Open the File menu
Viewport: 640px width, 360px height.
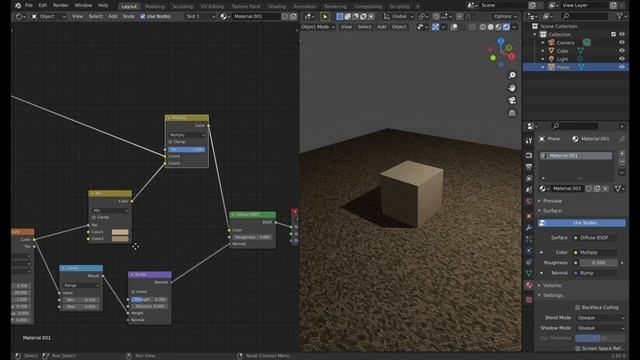(29, 6)
